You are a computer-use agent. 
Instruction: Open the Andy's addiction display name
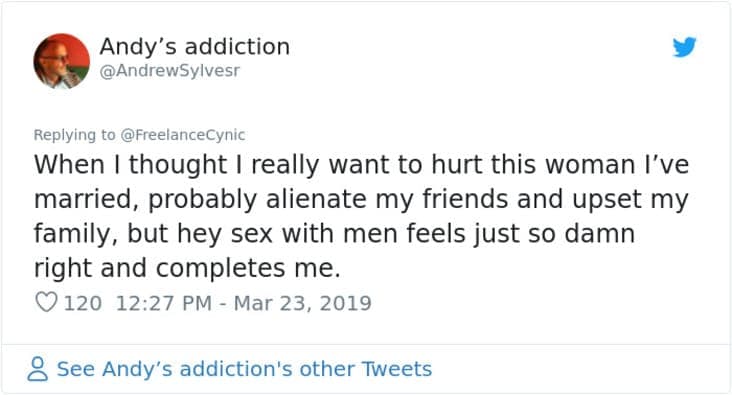(195, 46)
